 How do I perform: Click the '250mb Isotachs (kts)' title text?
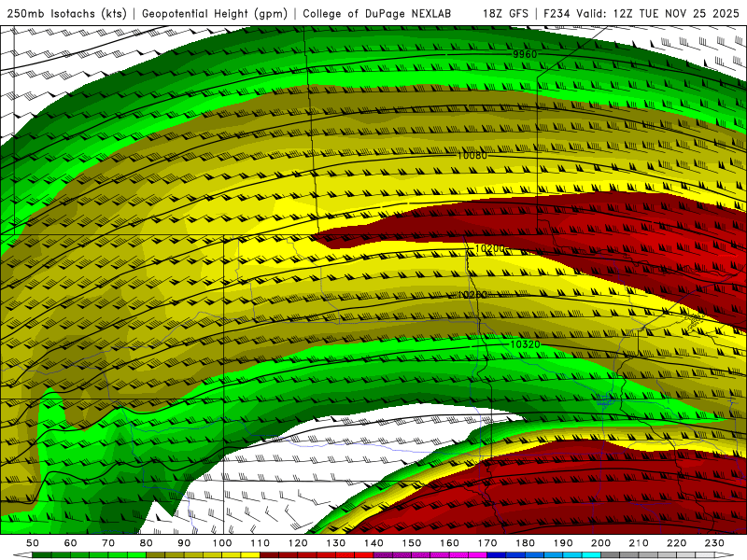click(x=66, y=13)
